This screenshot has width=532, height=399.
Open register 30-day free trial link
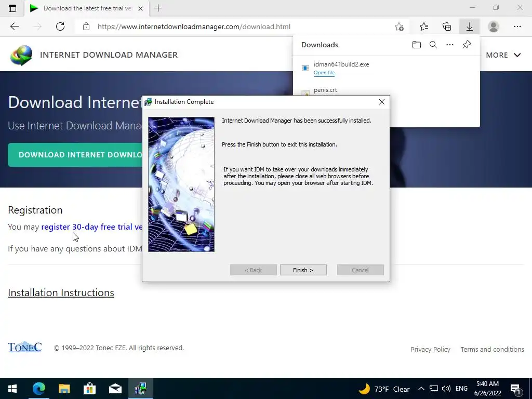point(91,227)
